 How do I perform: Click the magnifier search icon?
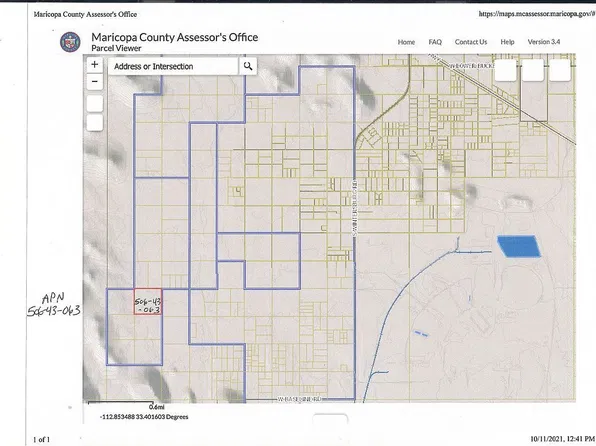click(248, 66)
